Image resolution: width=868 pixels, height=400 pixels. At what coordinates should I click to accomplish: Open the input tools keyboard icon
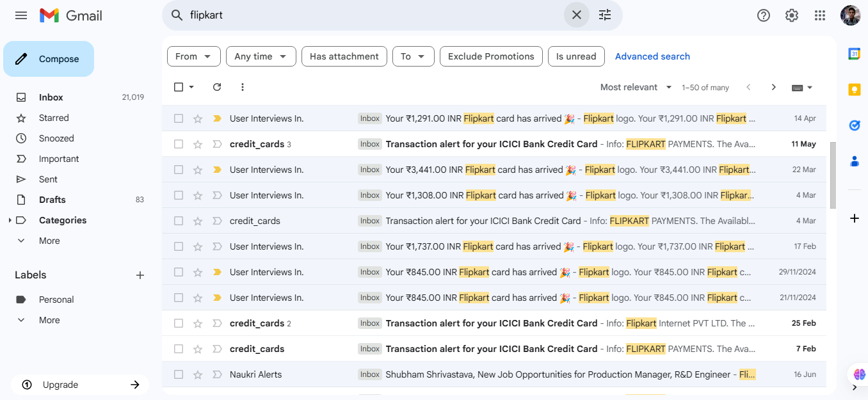(x=797, y=88)
